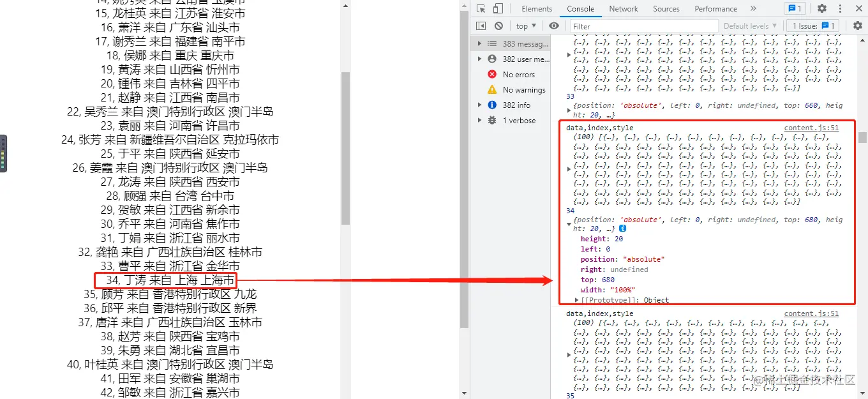Click the logged index value 33
Viewport: 868px width, 399px height.
[x=571, y=96]
